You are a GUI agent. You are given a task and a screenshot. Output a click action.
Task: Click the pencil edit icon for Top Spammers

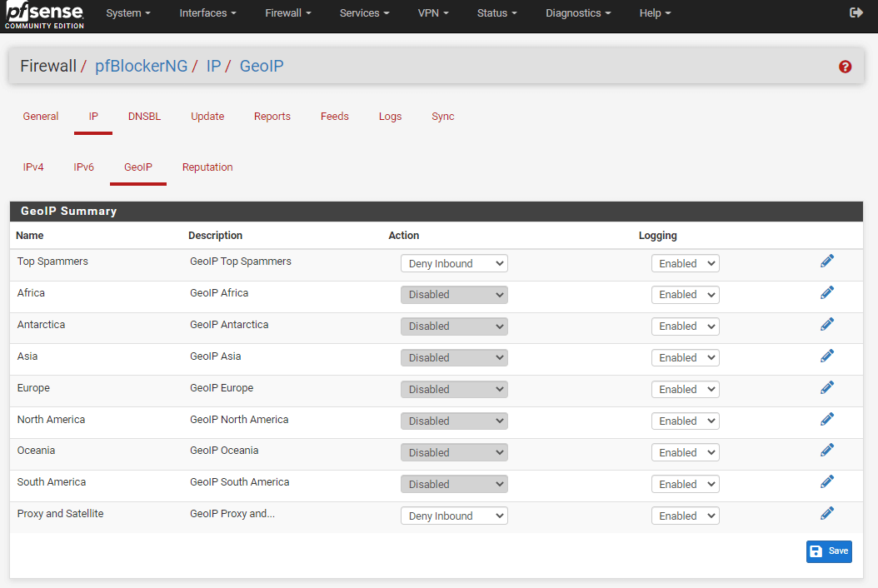pyautogui.click(x=826, y=262)
